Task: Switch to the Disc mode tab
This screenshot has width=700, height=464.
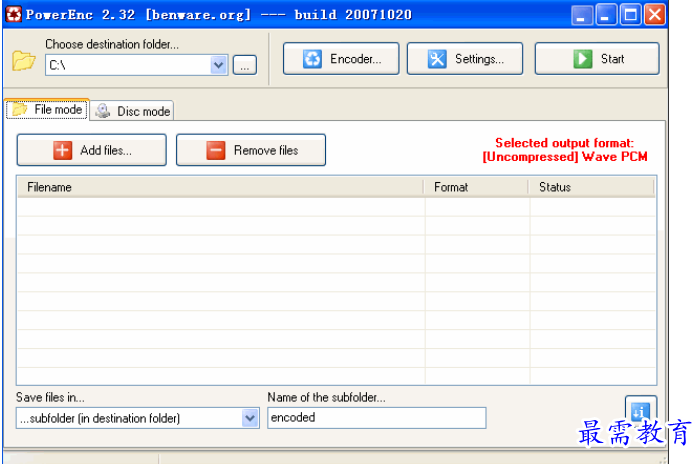Action: click(x=132, y=111)
